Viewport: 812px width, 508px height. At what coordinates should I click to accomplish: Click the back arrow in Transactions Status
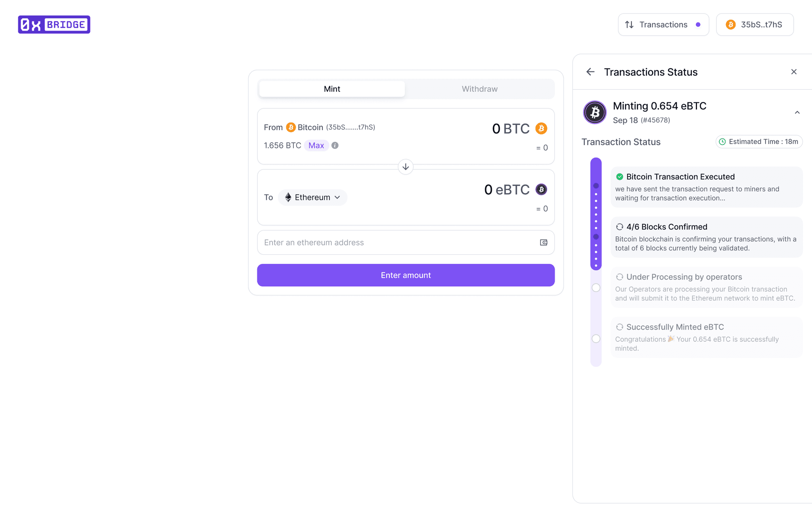pos(590,72)
